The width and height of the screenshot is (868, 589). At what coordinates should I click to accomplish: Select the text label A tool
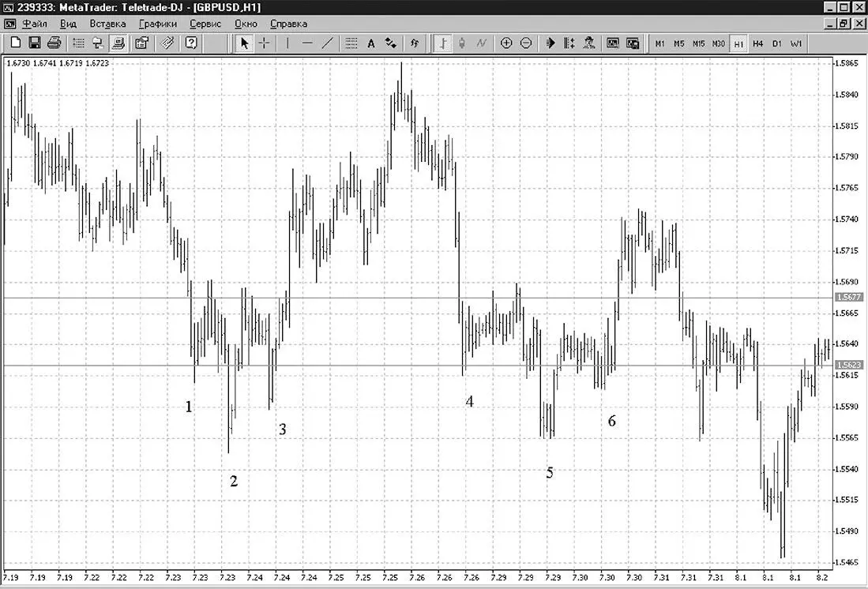click(371, 43)
